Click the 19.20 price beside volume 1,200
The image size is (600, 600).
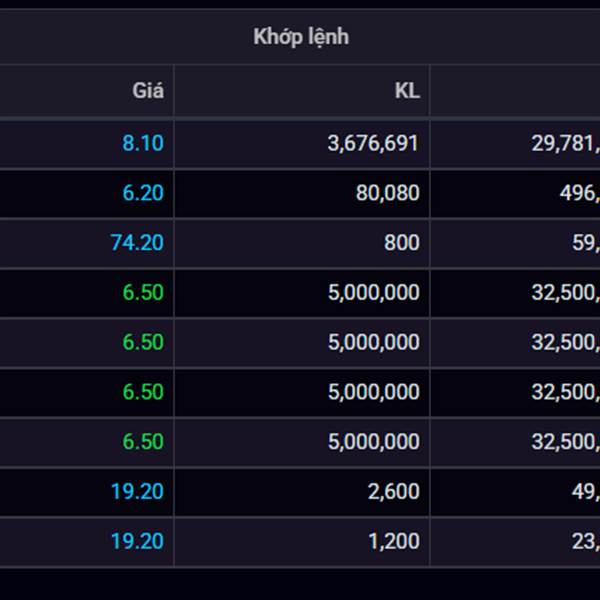pyautogui.click(x=137, y=542)
